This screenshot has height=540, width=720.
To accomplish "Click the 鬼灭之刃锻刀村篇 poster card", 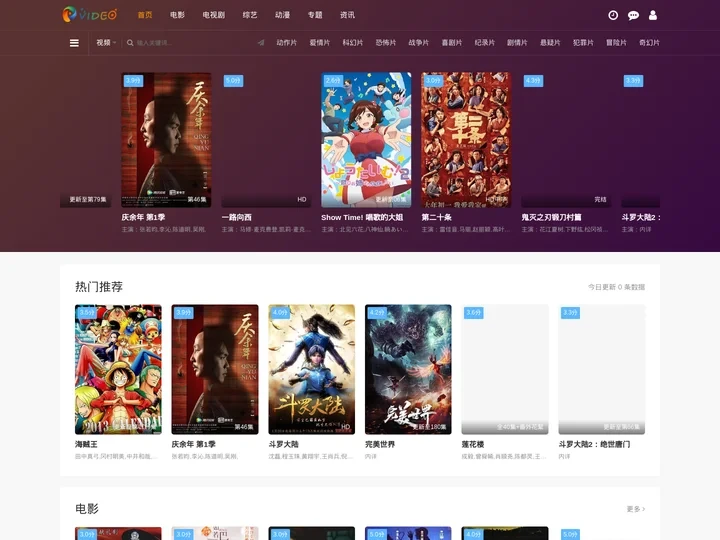I will click(566, 140).
